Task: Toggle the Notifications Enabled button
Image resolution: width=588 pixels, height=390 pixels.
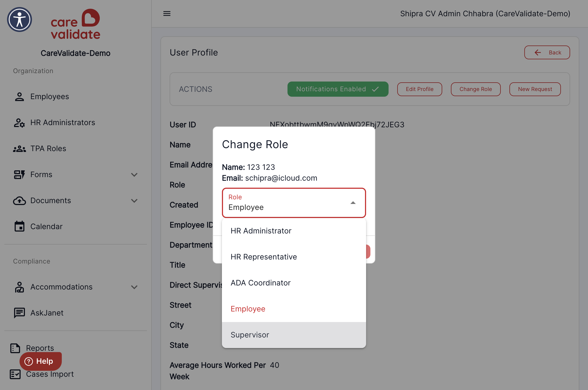Action: click(x=338, y=89)
